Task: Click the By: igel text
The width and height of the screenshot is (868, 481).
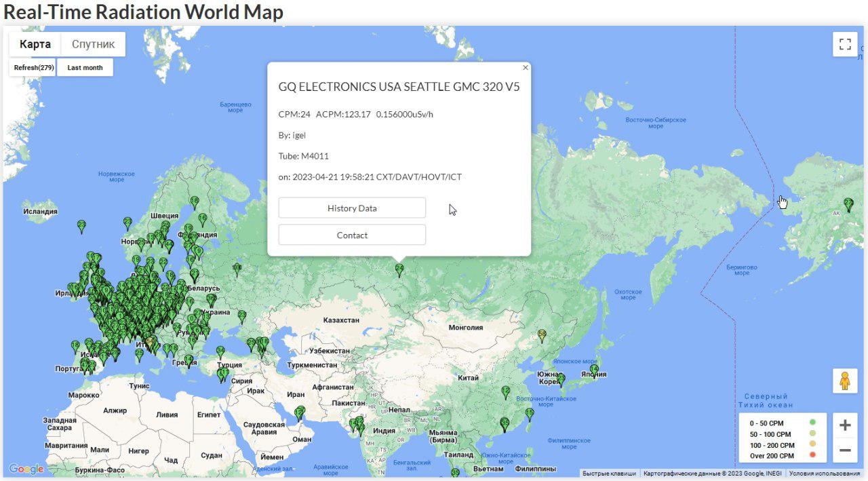Action: click(x=292, y=135)
